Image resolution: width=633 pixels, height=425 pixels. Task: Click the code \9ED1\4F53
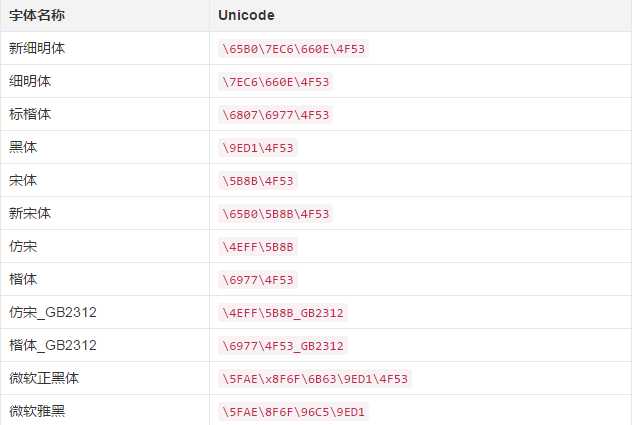(258, 148)
